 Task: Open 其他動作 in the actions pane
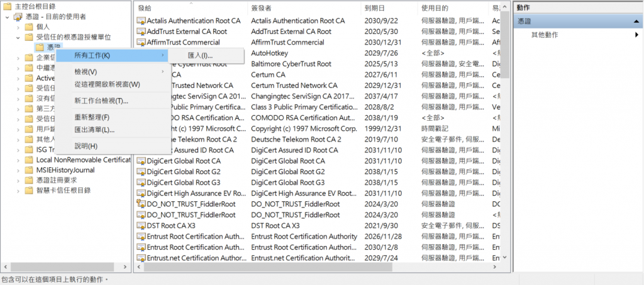click(x=579, y=35)
